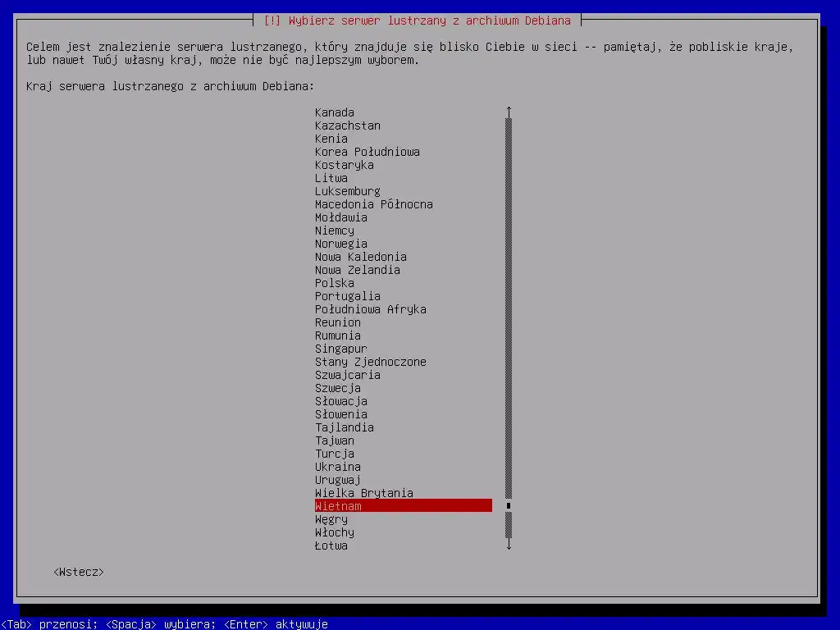Go back with the Wstecz button
Screen dimensions: 840x630
(79, 572)
